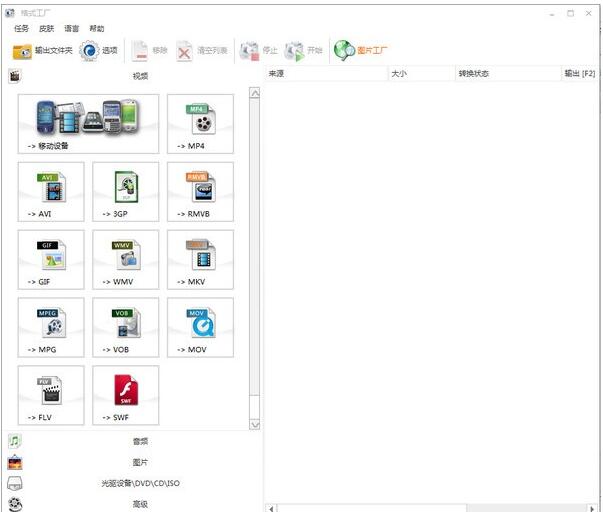Click the format list scroll-up arrow
This screenshot has width=603, height=512.
click(x=255, y=93)
